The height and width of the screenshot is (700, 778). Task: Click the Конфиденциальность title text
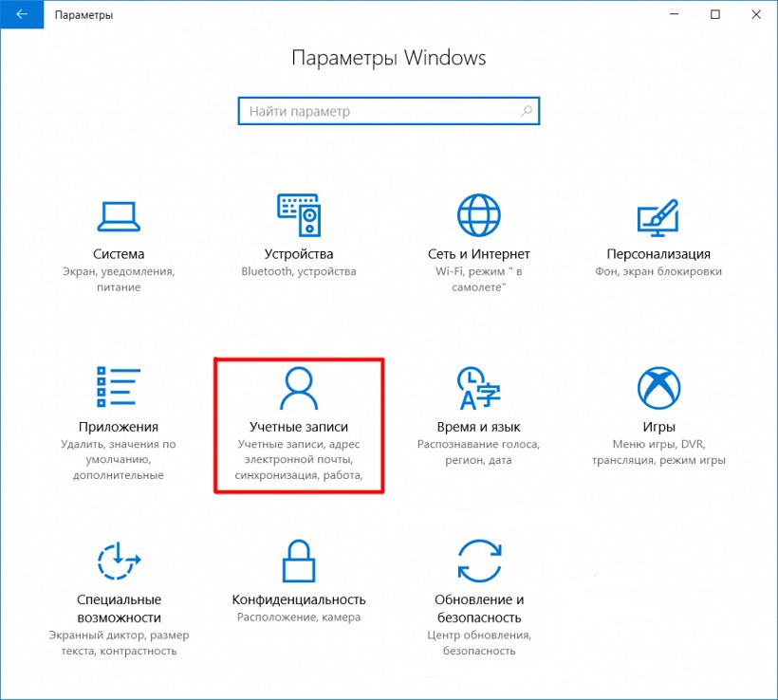pyautogui.click(x=299, y=599)
